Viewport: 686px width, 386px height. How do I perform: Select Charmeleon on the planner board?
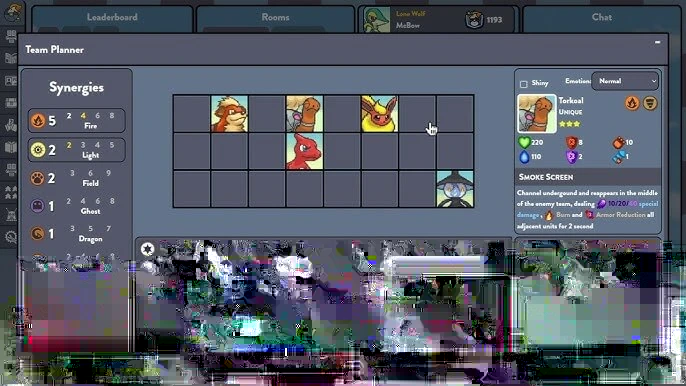tap(304, 151)
